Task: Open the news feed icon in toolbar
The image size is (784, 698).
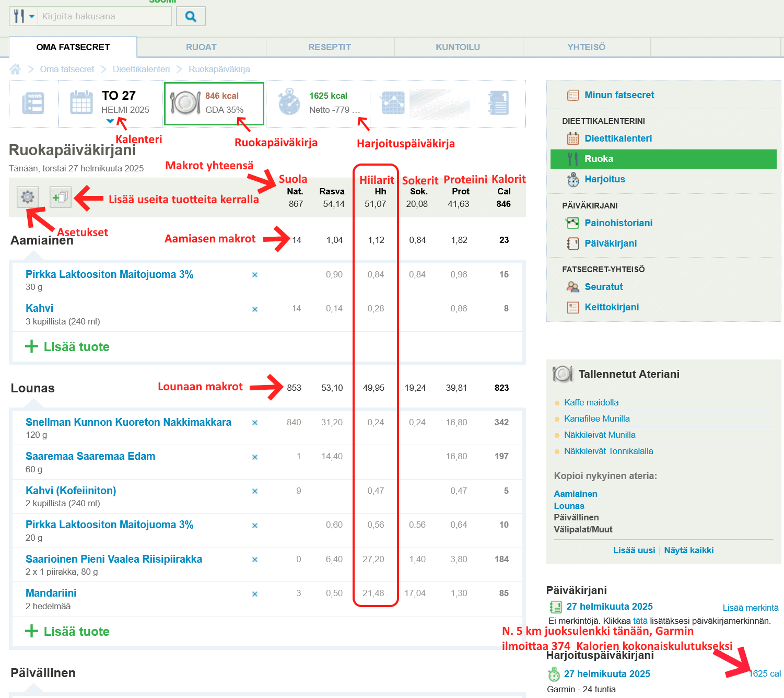Action: (x=33, y=103)
